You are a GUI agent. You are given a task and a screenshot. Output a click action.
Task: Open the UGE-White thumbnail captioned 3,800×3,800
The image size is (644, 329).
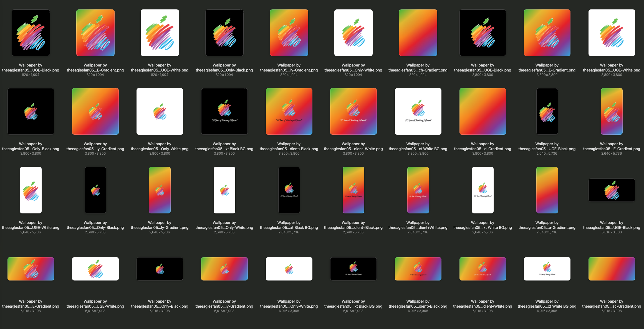(x=612, y=33)
